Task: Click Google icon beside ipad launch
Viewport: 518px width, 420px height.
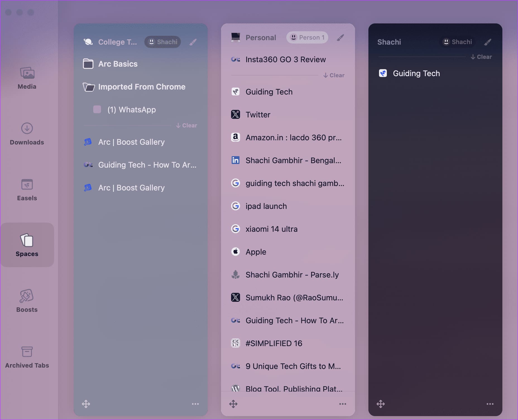Action: click(x=236, y=206)
